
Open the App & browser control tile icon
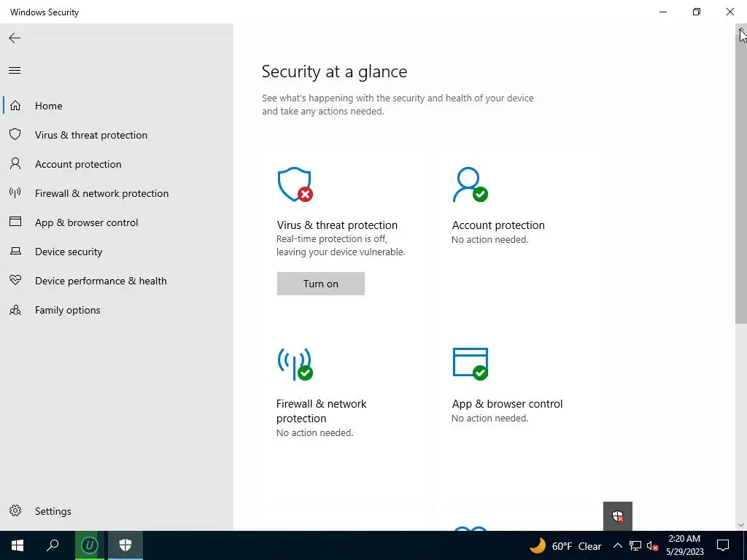pyautogui.click(x=471, y=364)
